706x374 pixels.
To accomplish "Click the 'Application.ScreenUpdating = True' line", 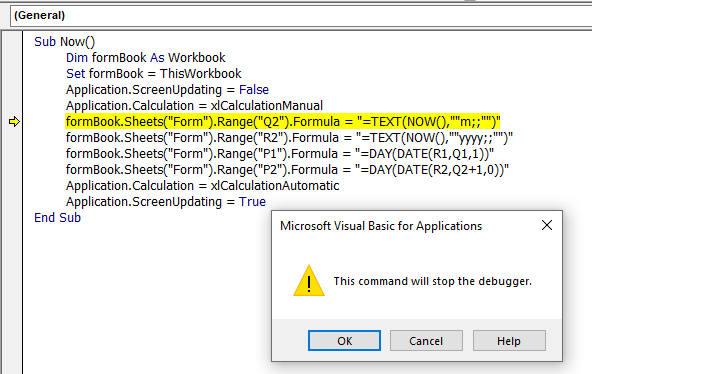I will tap(166, 202).
